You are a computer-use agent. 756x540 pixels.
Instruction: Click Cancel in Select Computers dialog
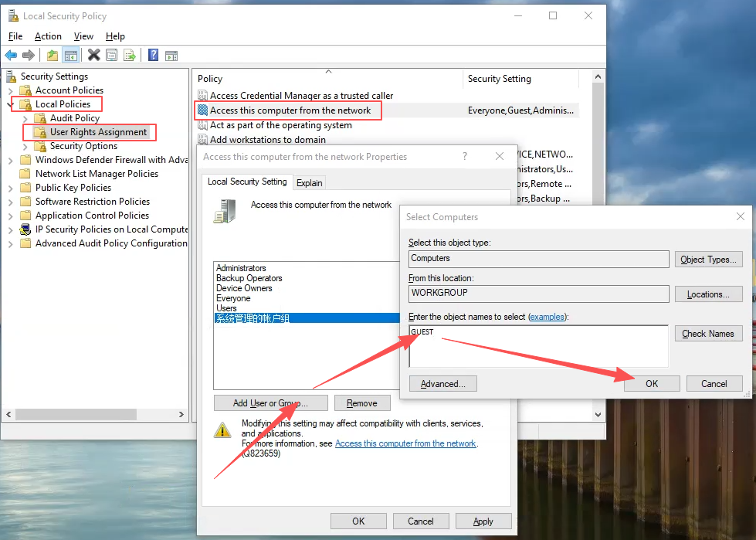(714, 384)
